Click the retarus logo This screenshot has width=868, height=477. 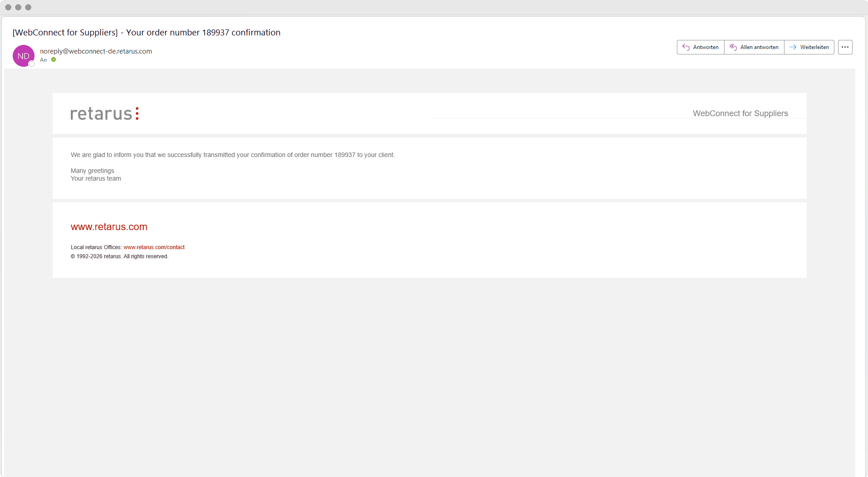point(104,113)
